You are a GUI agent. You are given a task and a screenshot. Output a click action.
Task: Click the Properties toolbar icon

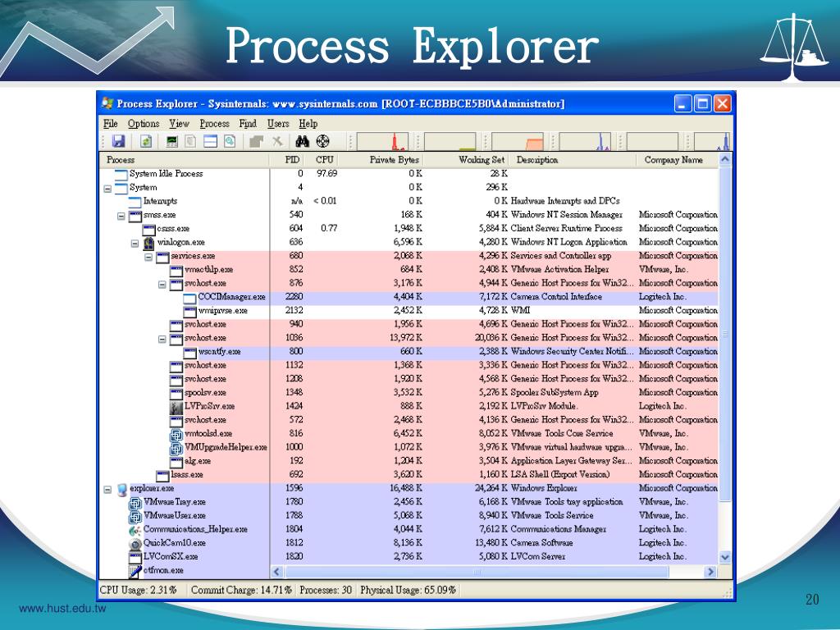(256, 141)
